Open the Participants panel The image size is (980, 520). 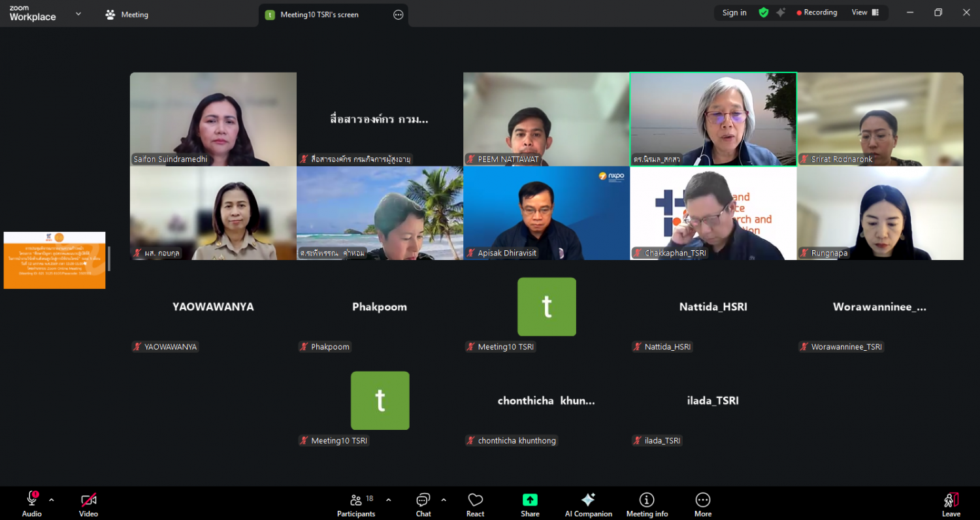coord(356,504)
